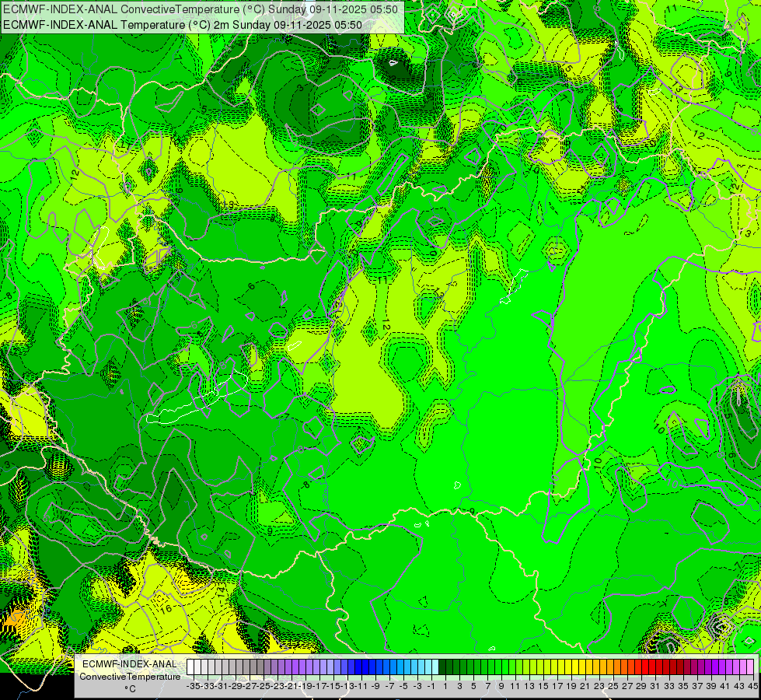Viewport: 761px width, 700px height.
Task: Click the 16 contour label on the map
Action: click(x=166, y=608)
